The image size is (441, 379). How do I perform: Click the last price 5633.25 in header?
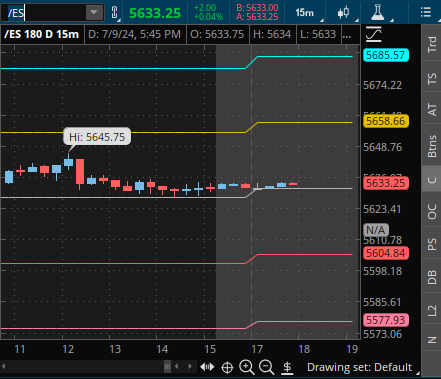155,13
